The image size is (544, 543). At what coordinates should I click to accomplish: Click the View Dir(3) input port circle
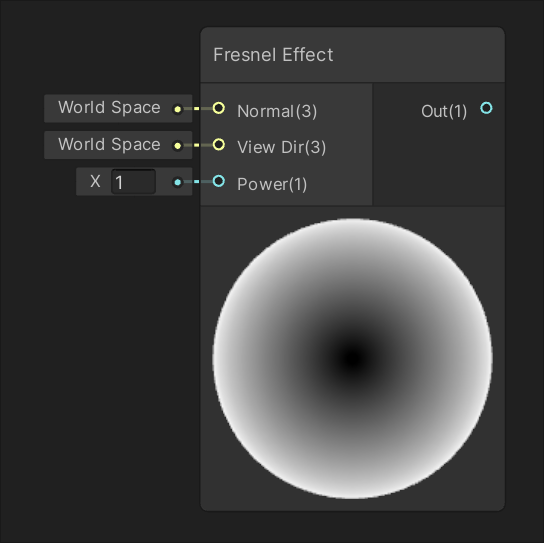point(219,144)
